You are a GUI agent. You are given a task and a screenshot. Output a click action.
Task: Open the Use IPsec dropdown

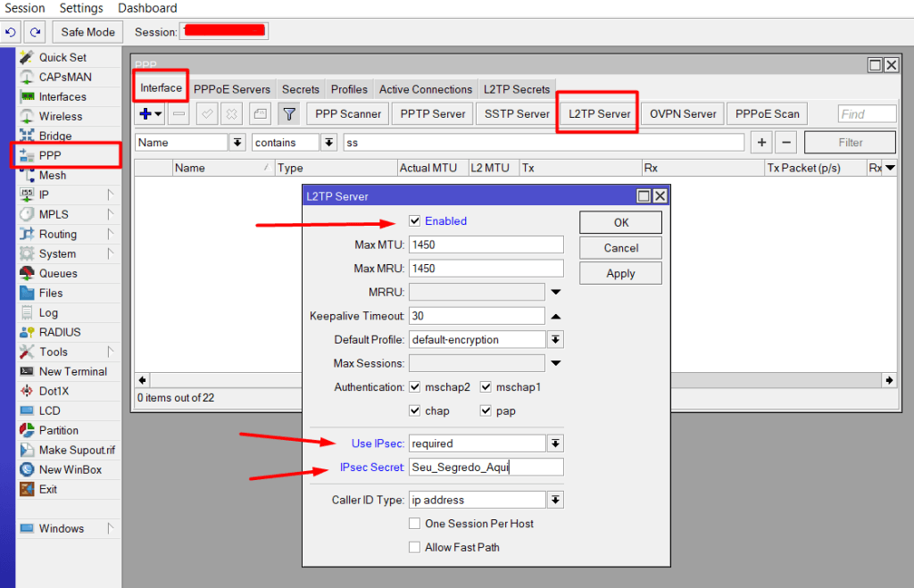tap(553, 443)
